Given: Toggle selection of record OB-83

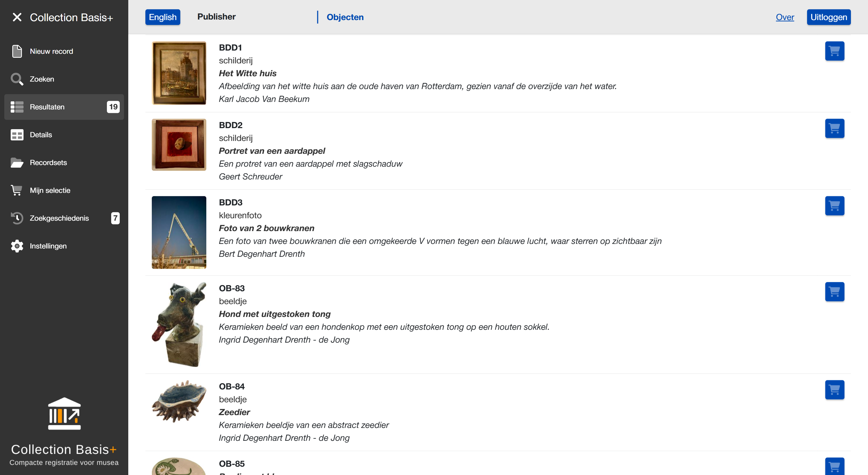Looking at the screenshot, I should coord(835,292).
